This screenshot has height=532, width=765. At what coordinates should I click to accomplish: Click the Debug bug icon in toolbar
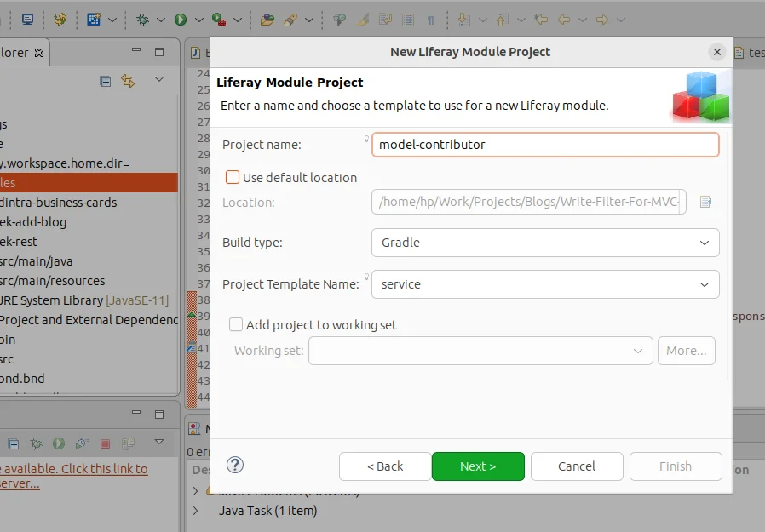[142, 19]
